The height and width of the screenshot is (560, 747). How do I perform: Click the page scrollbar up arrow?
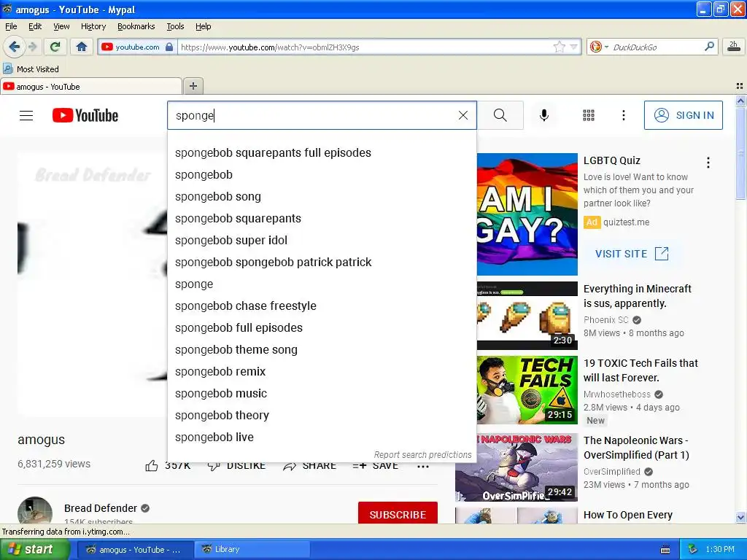740,101
